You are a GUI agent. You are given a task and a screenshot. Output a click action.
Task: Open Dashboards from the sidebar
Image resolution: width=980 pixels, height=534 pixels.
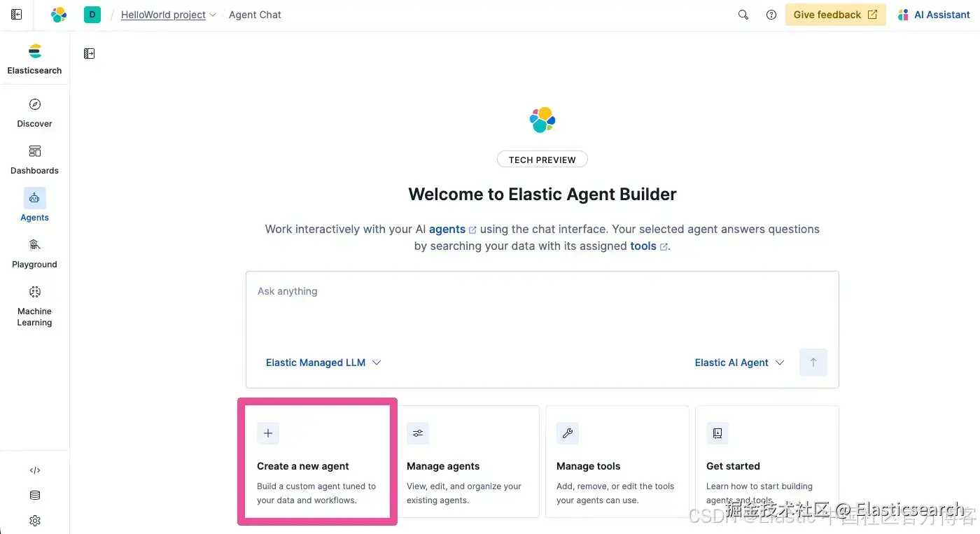click(34, 160)
